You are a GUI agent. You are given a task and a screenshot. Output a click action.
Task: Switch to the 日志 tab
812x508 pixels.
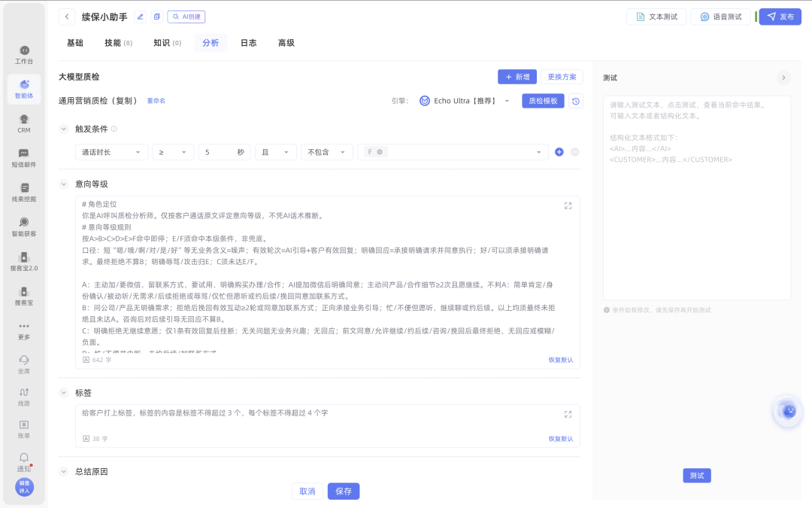pyautogui.click(x=249, y=43)
